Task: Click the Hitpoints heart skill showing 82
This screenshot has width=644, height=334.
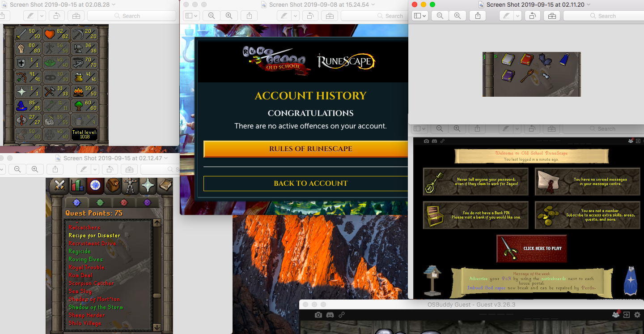Action: (x=56, y=34)
